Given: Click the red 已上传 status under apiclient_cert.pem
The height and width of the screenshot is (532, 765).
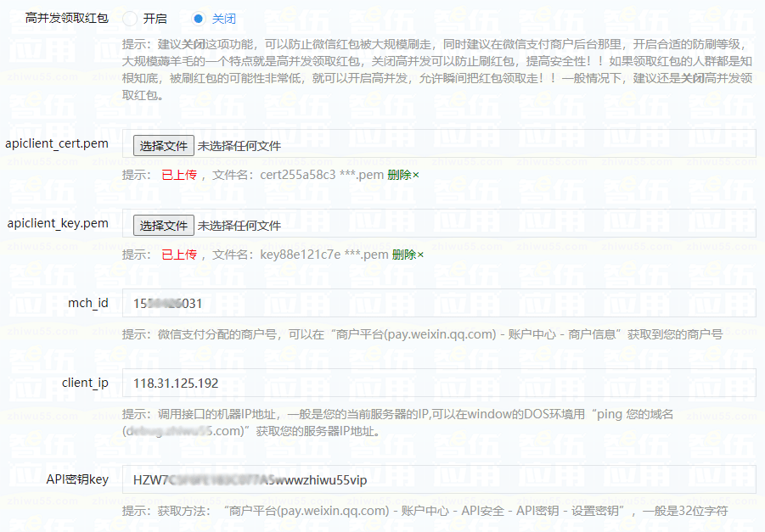Looking at the screenshot, I should point(179,175).
